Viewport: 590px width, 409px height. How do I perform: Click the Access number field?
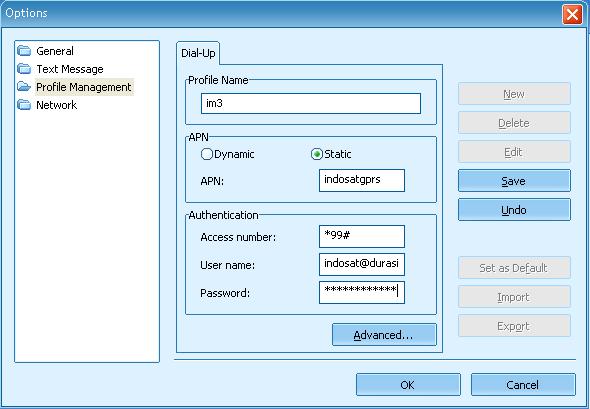tap(362, 236)
